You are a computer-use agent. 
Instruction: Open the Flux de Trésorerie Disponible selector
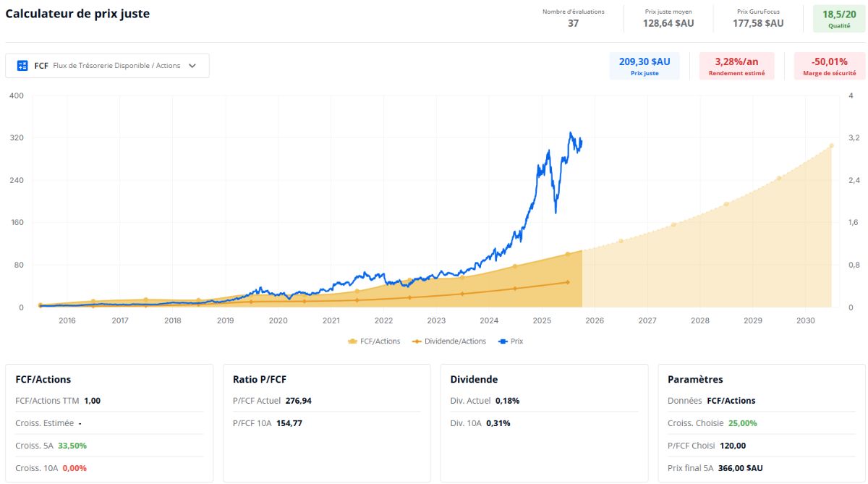coord(107,66)
